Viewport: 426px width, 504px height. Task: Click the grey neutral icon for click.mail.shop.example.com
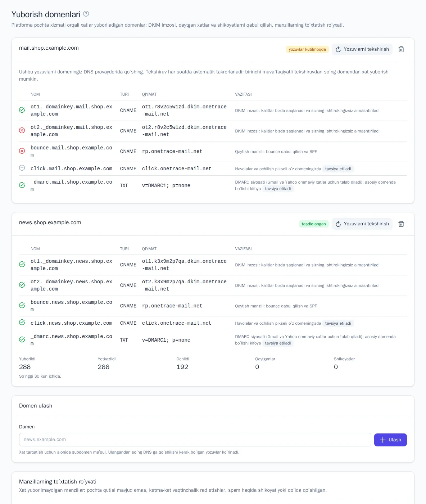point(22,168)
